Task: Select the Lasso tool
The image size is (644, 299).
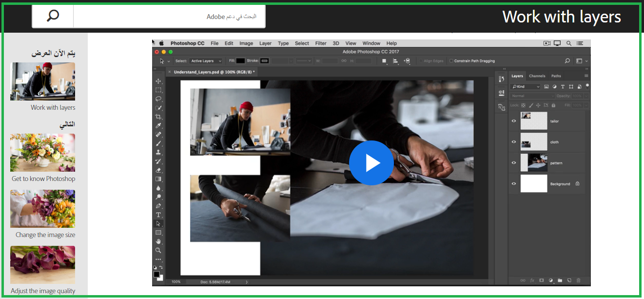Action: [x=158, y=99]
